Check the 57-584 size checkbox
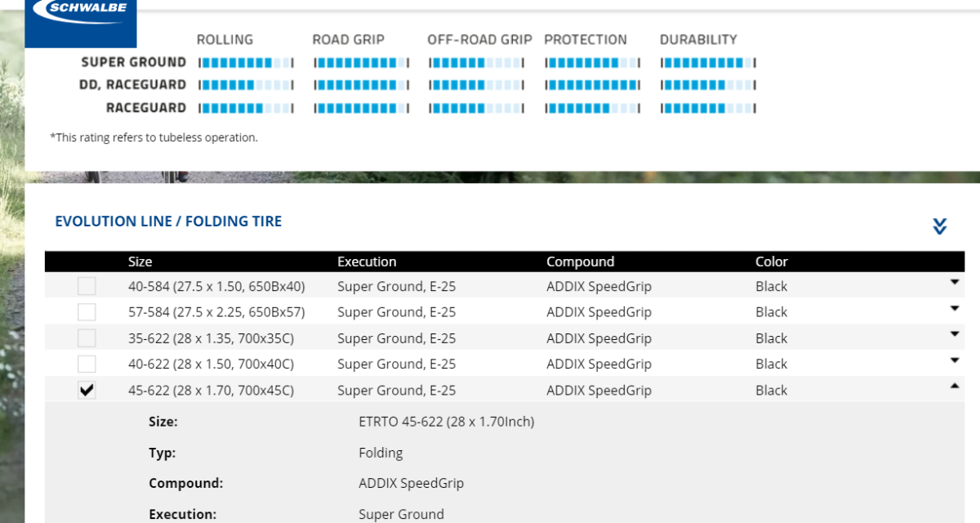The image size is (980, 523). pyautogui.click(x=87, y=312)
